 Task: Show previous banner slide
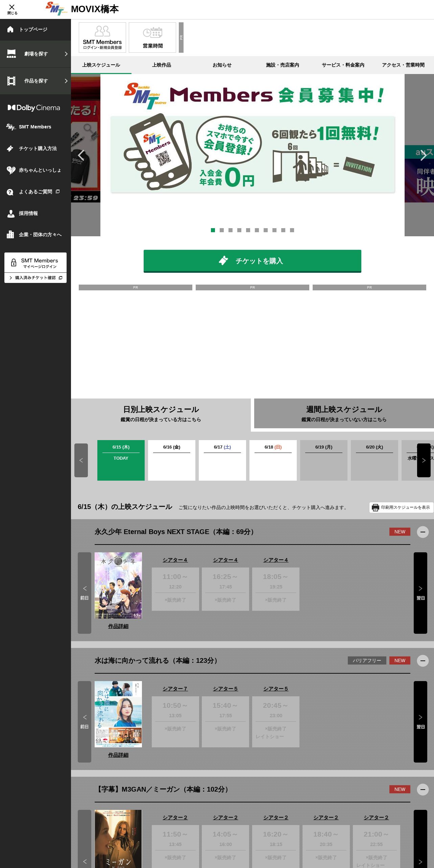[x=81, y=155]
